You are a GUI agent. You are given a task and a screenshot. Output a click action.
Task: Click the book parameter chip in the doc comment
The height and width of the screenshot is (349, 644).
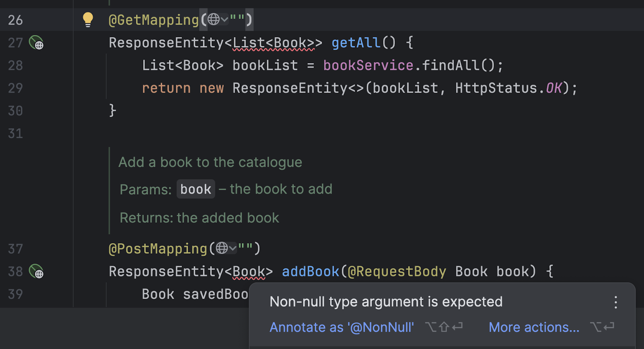196,189
